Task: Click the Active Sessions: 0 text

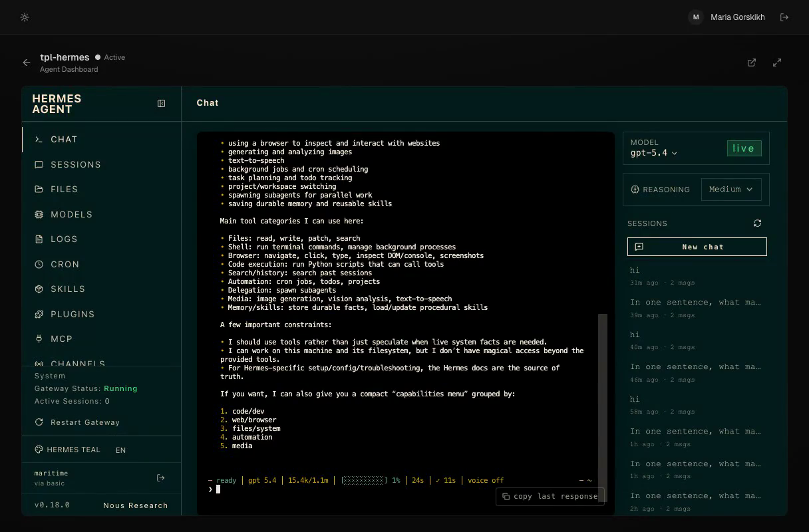Action: 72,401
